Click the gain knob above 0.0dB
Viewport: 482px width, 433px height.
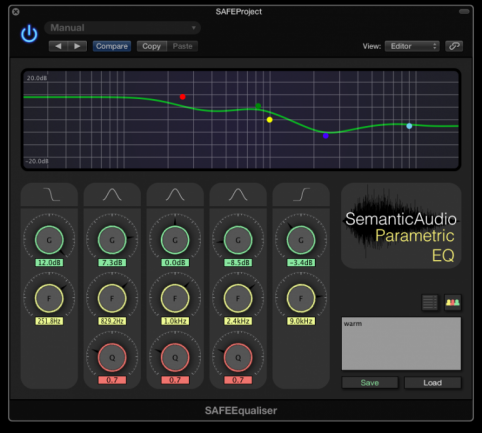[x=175, y=240]
